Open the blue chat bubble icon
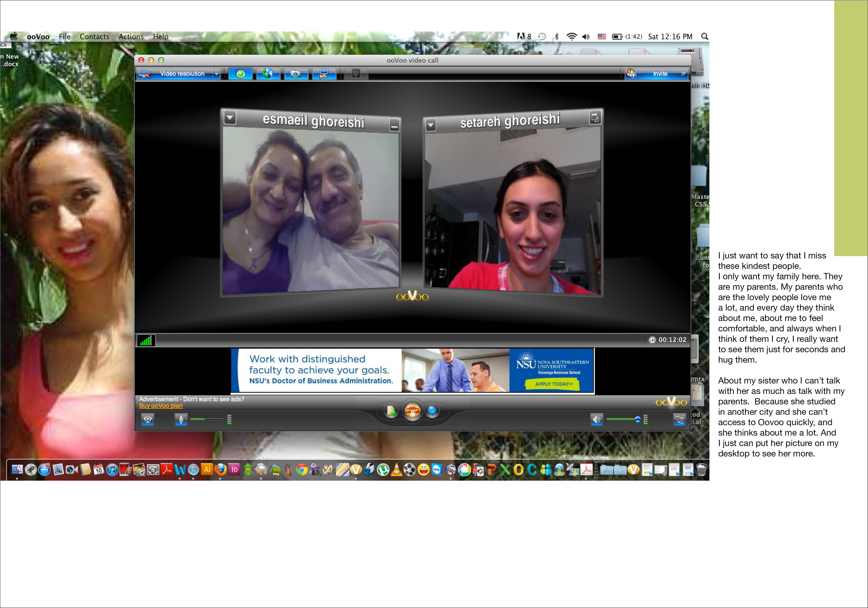Viewport: 868px width, 608px height. [x=432, y=410]
